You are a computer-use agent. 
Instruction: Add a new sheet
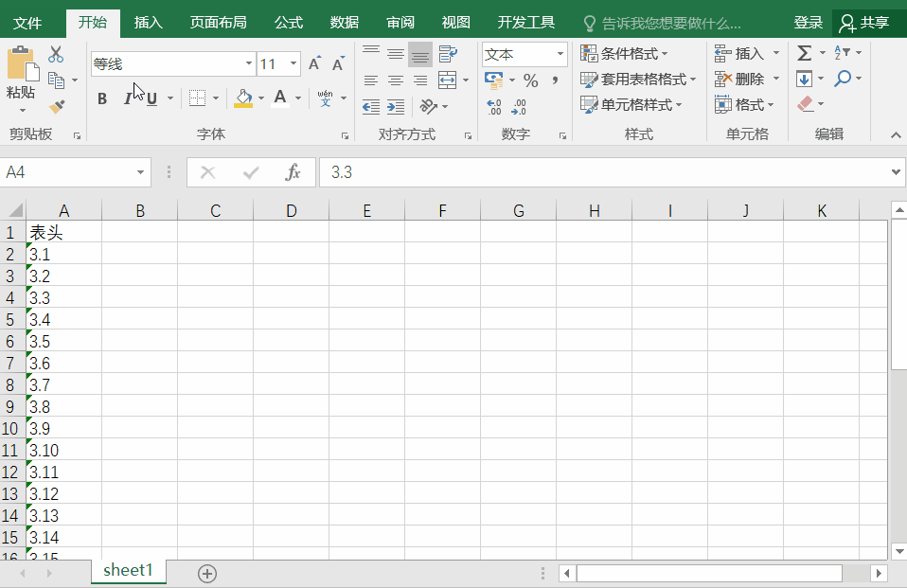tap(207, 574)
